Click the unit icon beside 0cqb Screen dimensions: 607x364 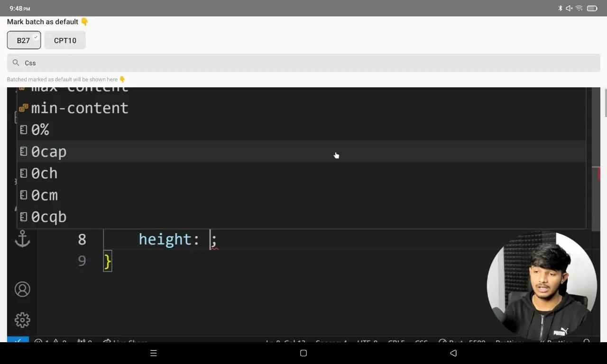point(24,217)
